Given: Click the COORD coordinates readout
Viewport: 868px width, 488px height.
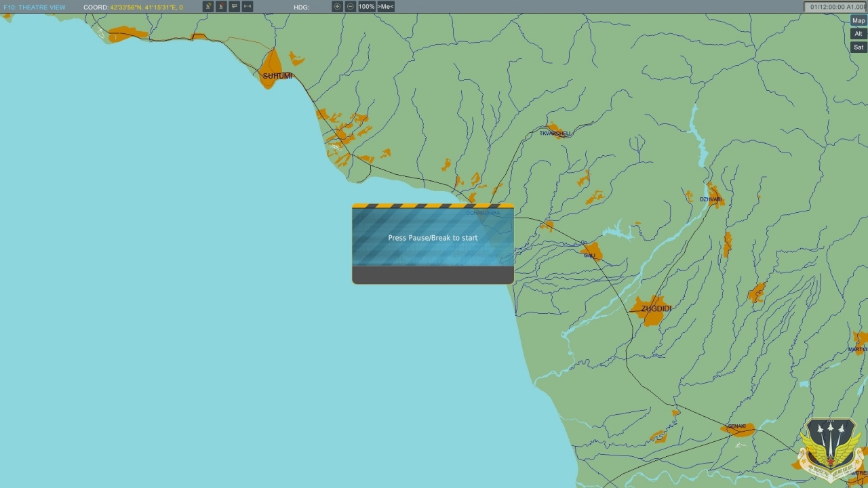Looking at the screenshot, I should (133, 7).
